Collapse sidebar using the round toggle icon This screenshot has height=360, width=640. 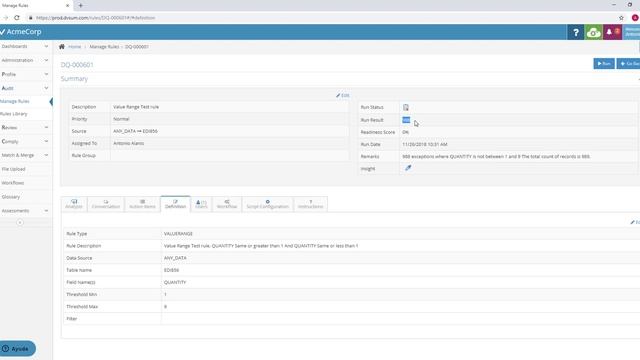click(x=20, y=222)
